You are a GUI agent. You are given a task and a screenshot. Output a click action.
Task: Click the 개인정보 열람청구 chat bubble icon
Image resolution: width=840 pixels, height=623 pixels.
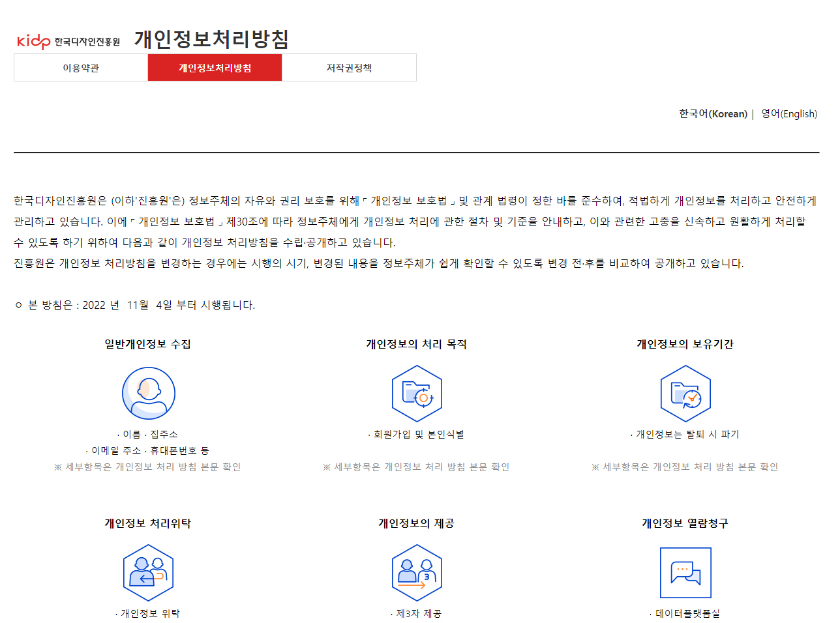pos(685,573)
